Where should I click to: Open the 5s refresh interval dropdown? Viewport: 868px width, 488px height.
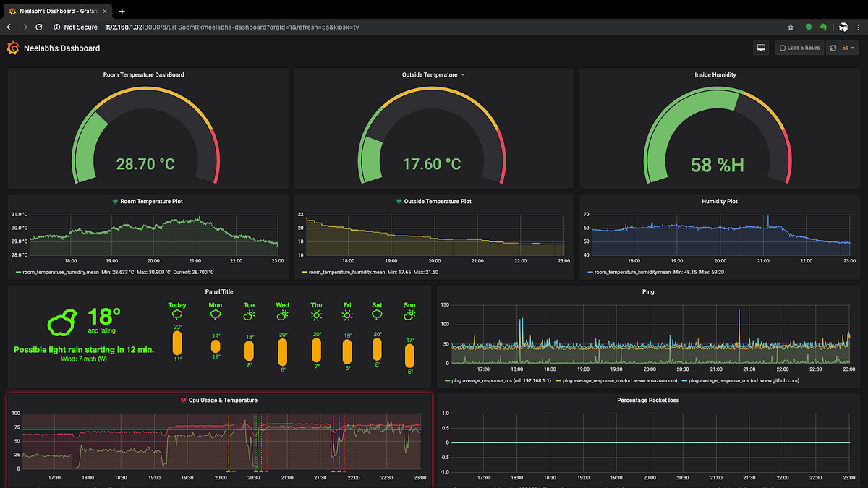click(x=850, y=47)
